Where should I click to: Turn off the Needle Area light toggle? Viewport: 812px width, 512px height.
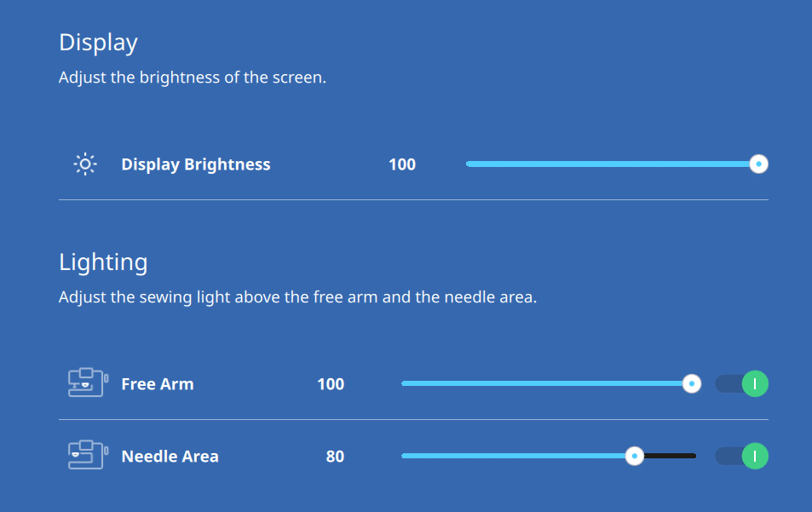[741, 456]
